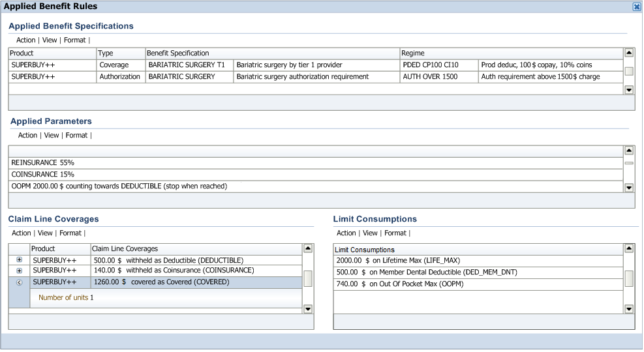Viewport: 644px width, 352px height.
Task: Open Action menu in Applied Parameters
Action: tap(27, 136)
